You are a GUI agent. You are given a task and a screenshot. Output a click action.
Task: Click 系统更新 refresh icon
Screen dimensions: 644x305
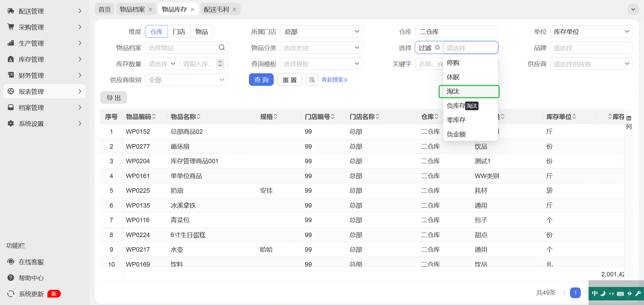tap(11, 294)
